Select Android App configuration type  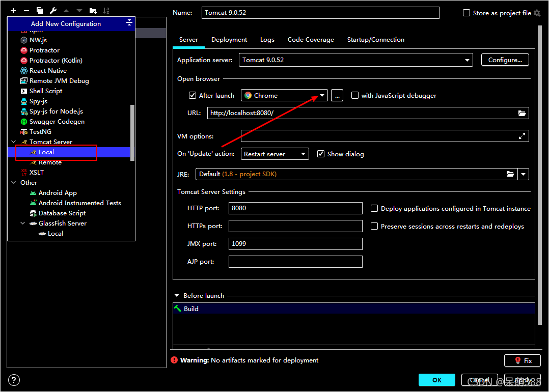click(x=53, y=192)
